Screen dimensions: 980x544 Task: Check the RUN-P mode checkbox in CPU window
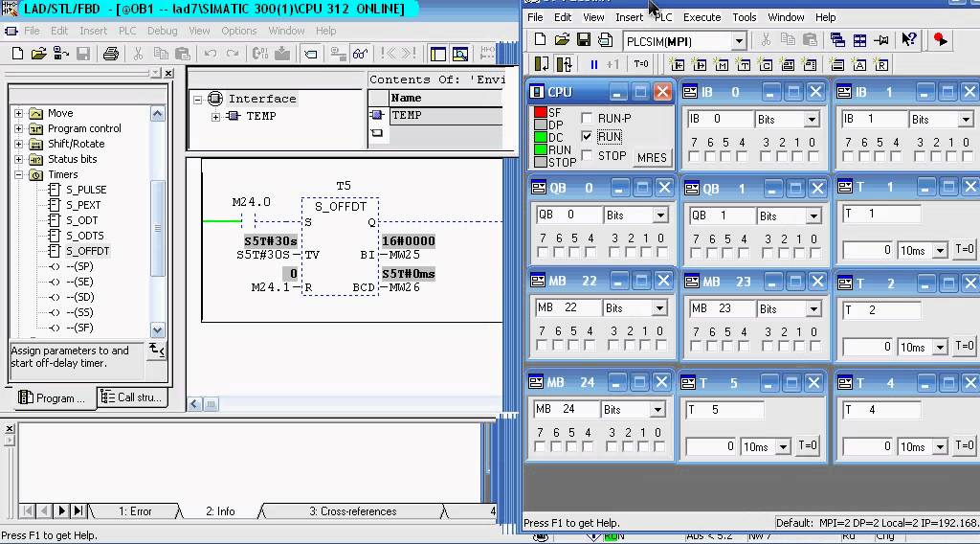pos(587,118)
